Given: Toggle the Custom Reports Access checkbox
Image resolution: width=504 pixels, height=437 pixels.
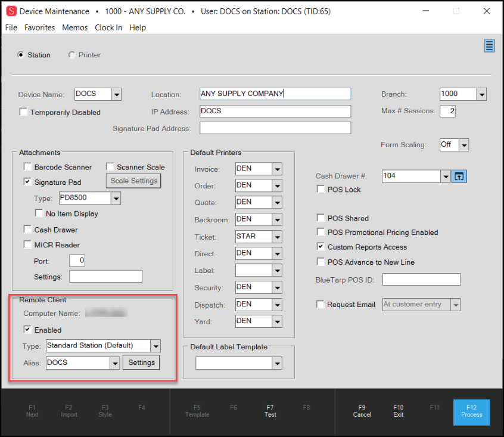Looking at the screenshot, I should click(x=321, y=247).
